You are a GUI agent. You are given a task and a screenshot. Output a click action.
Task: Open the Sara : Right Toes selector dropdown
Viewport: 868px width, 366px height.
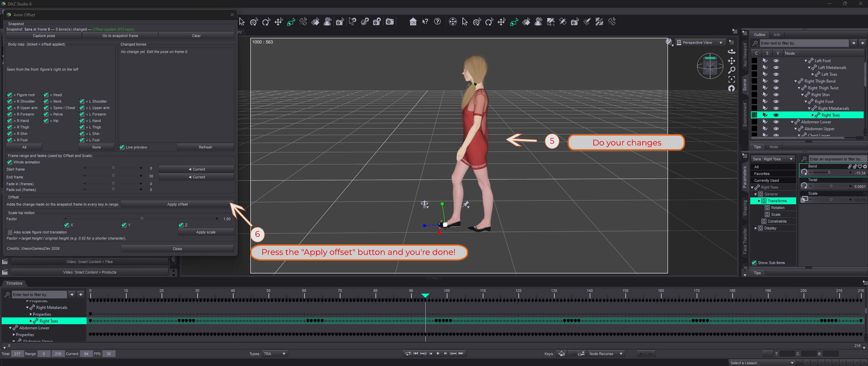coord(773,159)
